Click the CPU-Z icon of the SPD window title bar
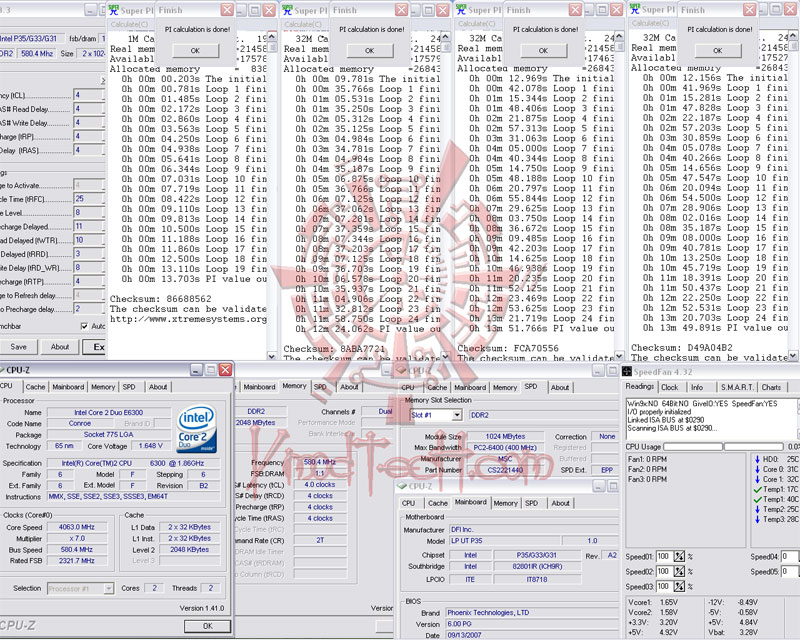The width and height of the screenshot is (800, 640). point(402,371)
